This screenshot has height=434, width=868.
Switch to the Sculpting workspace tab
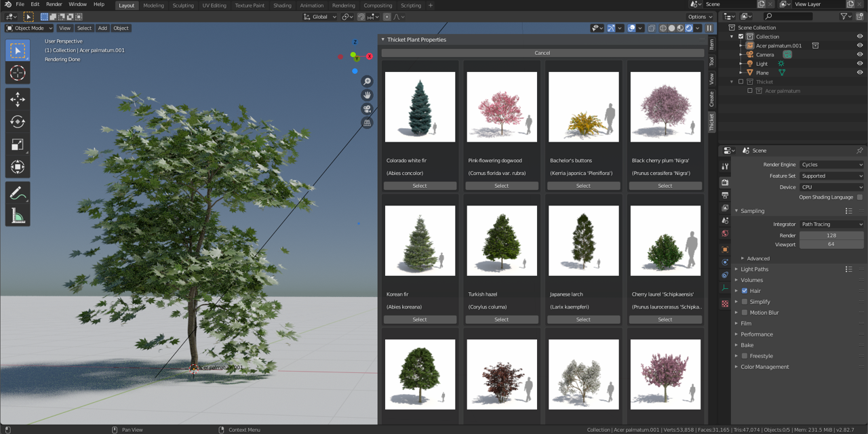[182, 5]
